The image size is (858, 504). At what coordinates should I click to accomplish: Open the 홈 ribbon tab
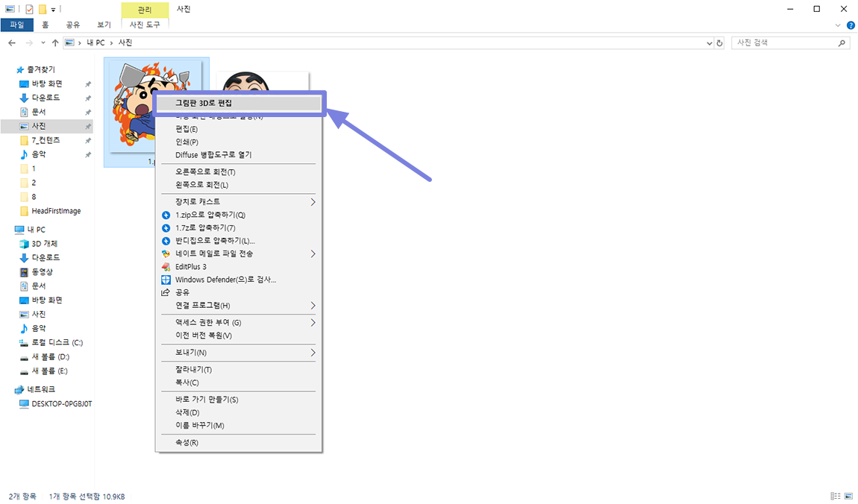(x=46, y=25)
